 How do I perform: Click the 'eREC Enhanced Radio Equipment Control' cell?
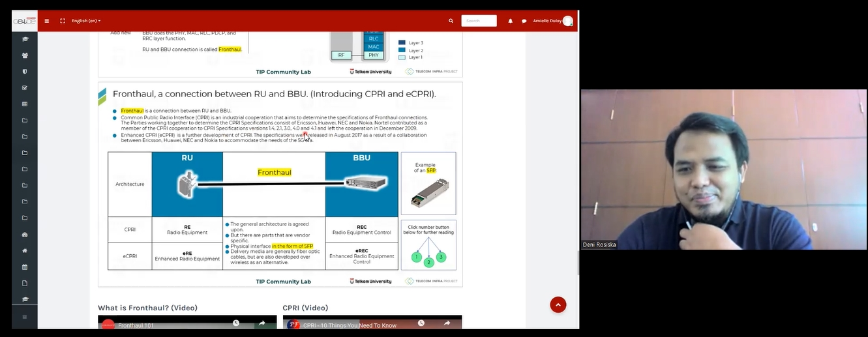click(x=361, y=256)
